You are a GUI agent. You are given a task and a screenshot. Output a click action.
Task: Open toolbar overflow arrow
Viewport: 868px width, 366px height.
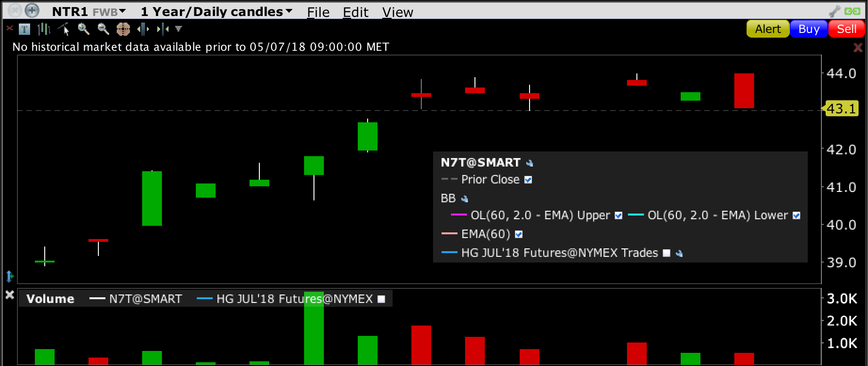[178, 29]
